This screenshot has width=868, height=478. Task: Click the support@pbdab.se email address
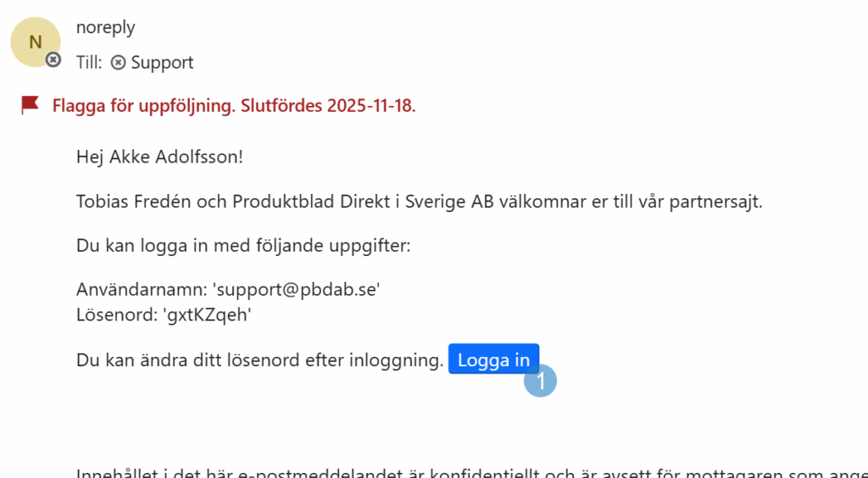coord(296,289)
